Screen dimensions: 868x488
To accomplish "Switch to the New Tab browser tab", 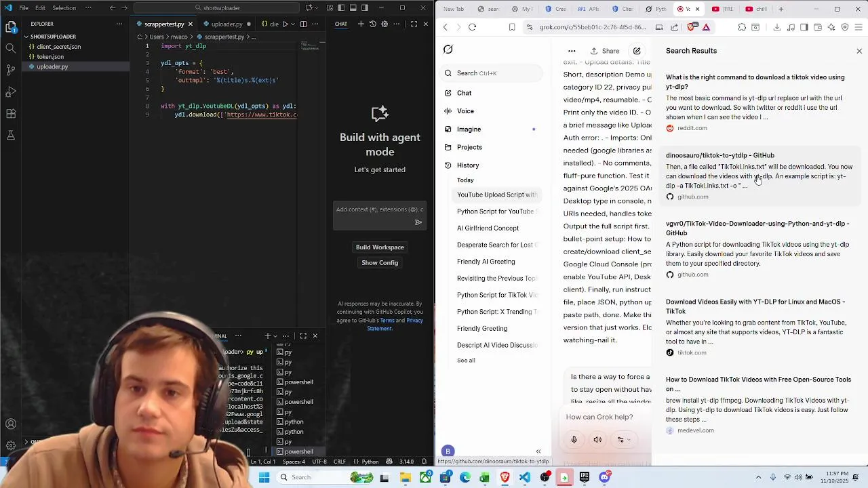I will pos(454,9).
